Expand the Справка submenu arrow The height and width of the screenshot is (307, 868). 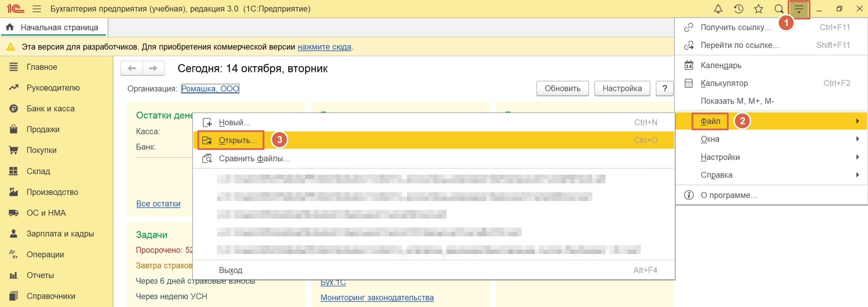pos(857,175)
